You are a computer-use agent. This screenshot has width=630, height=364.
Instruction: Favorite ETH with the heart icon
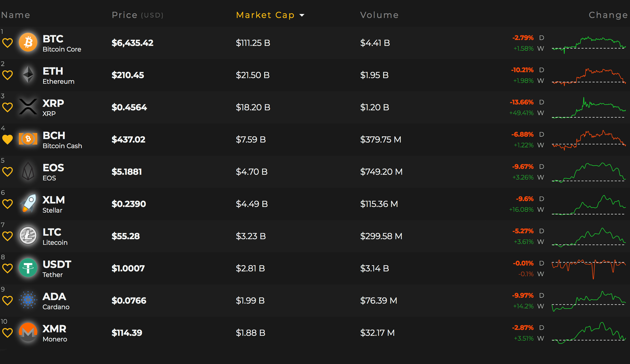coord(7,75)
